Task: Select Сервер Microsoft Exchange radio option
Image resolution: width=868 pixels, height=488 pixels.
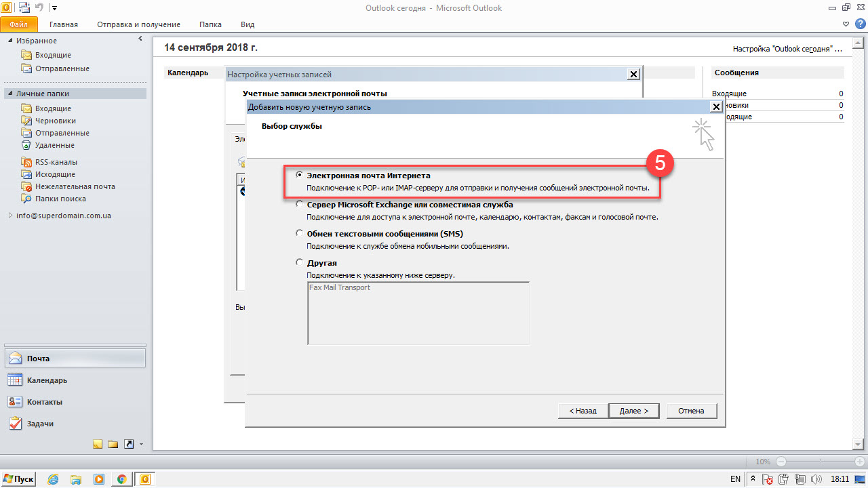Action: click(x=300, y=205)
